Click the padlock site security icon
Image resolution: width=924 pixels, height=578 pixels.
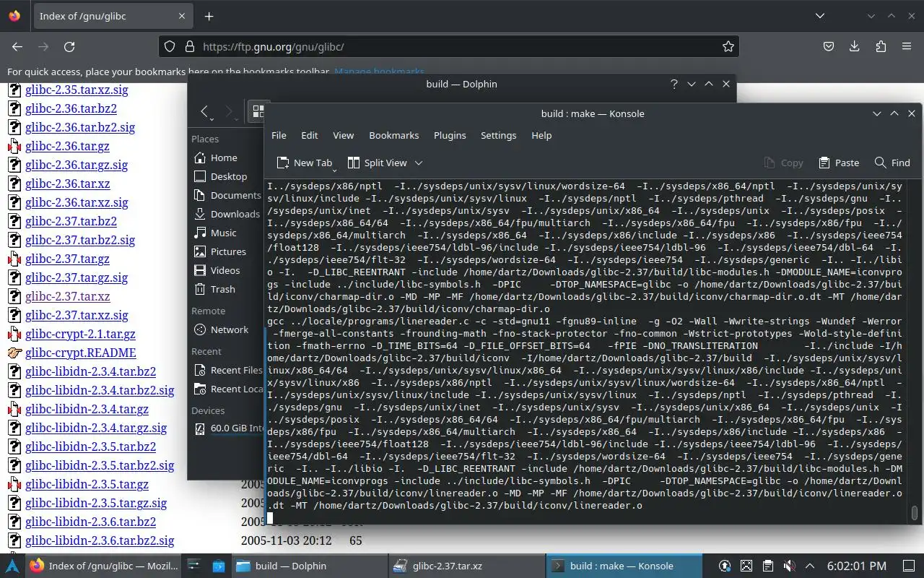tap(190, 46)
